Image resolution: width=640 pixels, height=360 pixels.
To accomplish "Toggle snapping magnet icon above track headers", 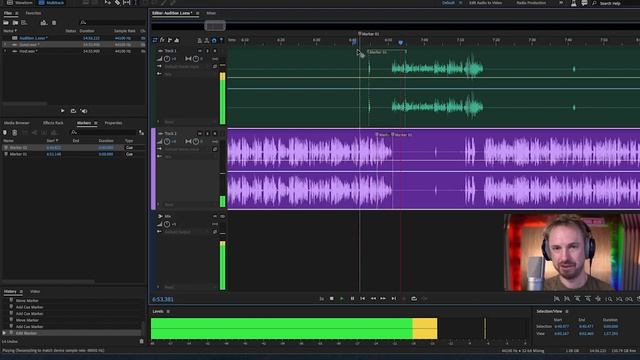I will (x=214, y=40).
